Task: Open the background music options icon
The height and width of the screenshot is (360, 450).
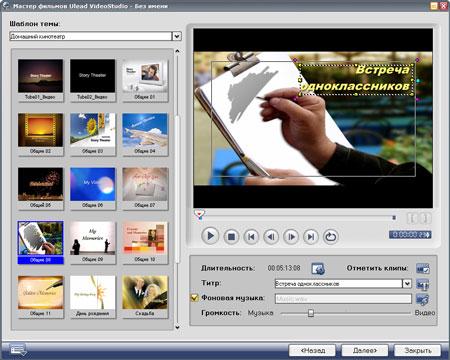Action: [423, 299]
